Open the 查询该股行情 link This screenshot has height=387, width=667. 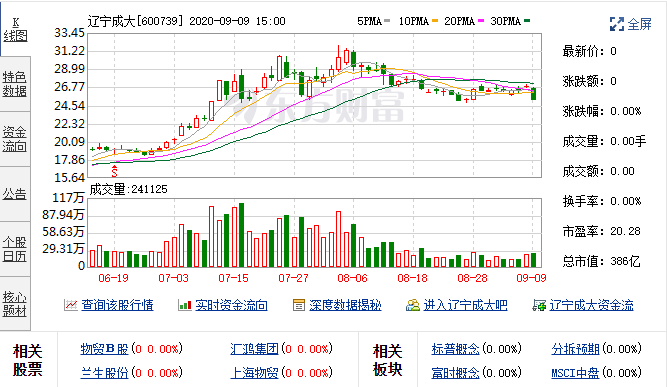coord(117,305)
